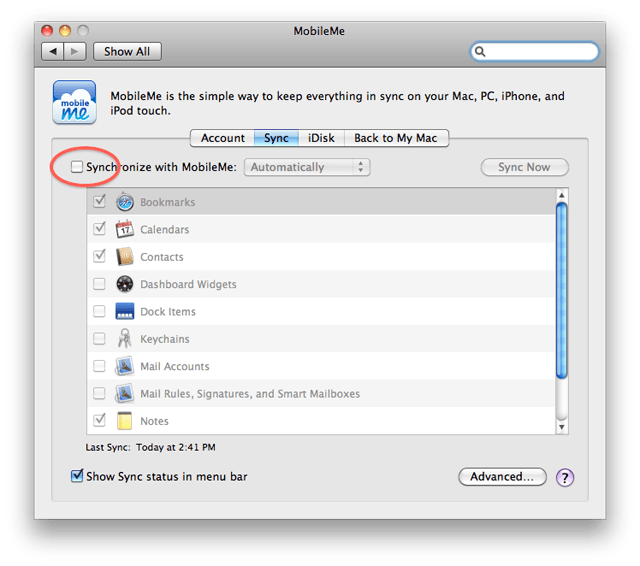Go back with the left arrow button
This screenshot has width=640, height=566.
coord(52,51)
